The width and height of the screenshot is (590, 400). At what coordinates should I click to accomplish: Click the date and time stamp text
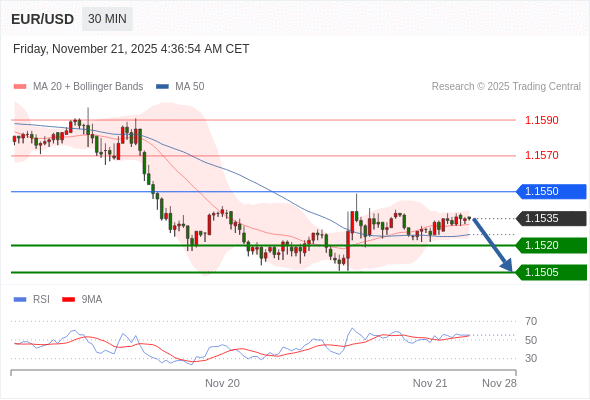(131, 49)
